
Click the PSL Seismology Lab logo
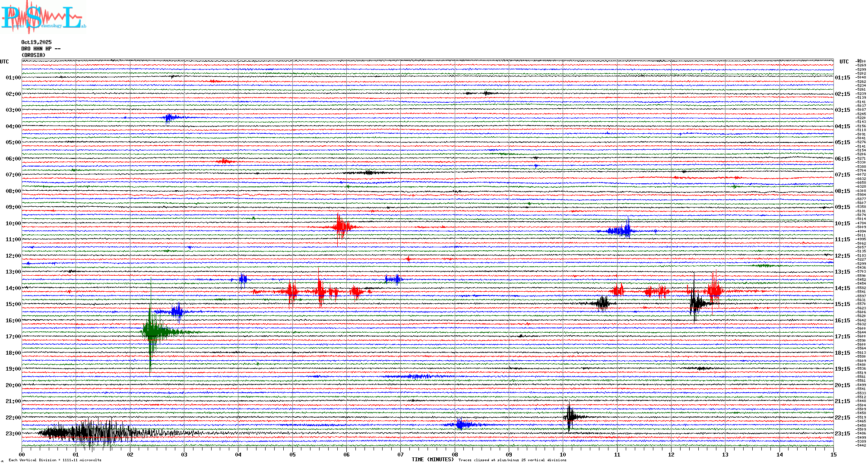pos(43,17)
